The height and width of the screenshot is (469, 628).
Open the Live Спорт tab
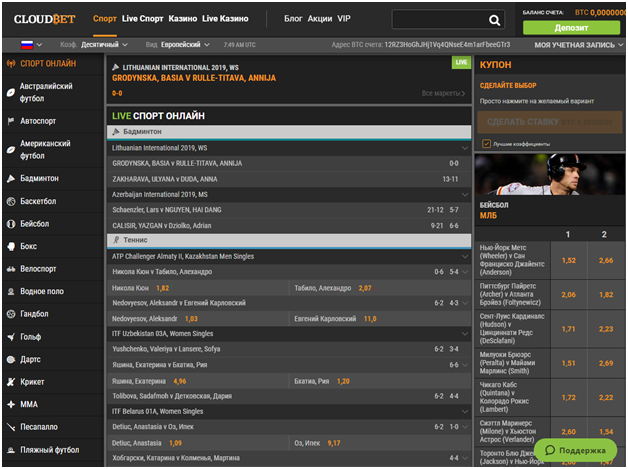pos(143,19)
